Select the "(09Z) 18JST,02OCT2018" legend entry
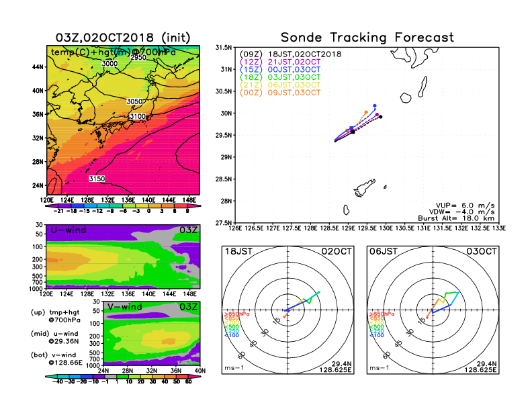This screenshot has width=532, height=411. coord(290,54)
